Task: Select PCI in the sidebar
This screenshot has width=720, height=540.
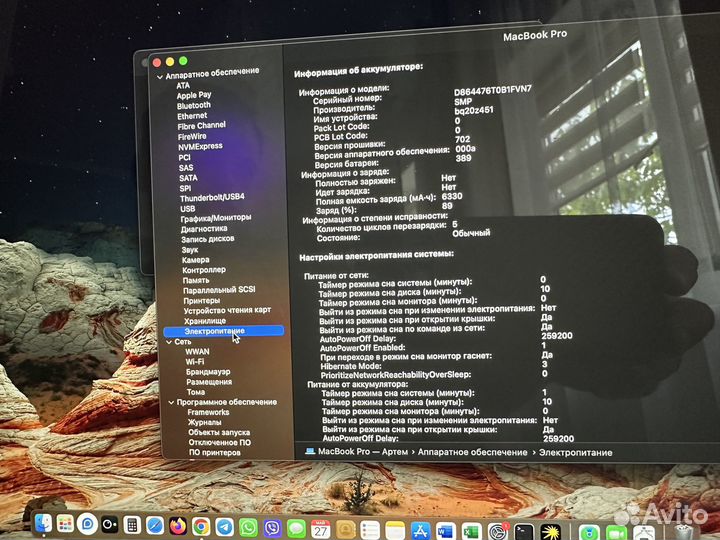Action: point(184,157)
